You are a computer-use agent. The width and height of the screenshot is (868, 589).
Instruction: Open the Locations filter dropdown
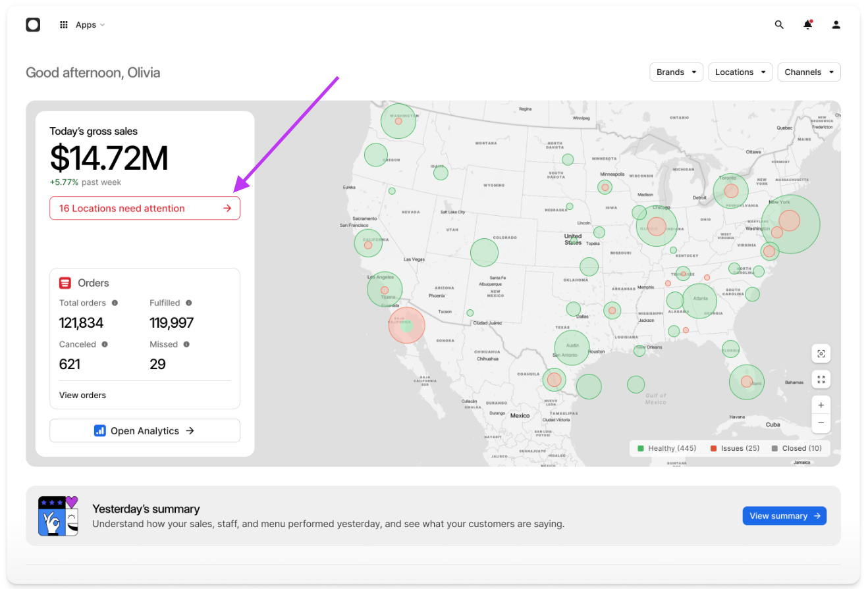tap(740, 72)
